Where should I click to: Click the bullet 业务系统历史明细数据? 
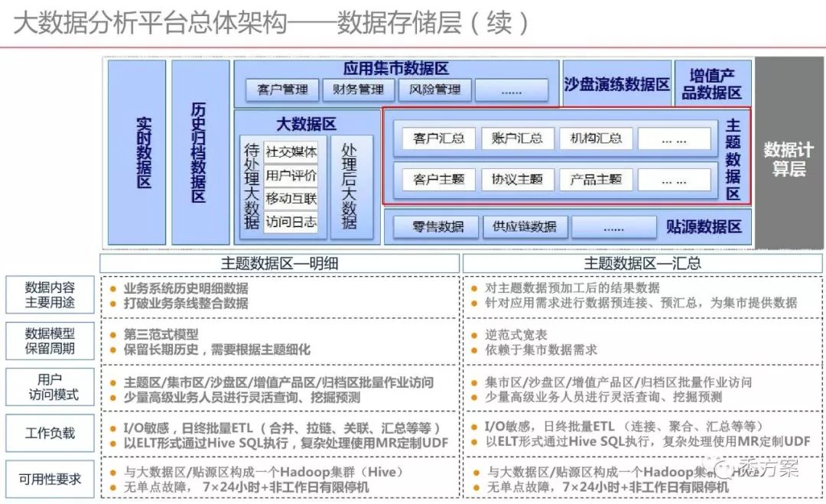(x=186, y=288)
